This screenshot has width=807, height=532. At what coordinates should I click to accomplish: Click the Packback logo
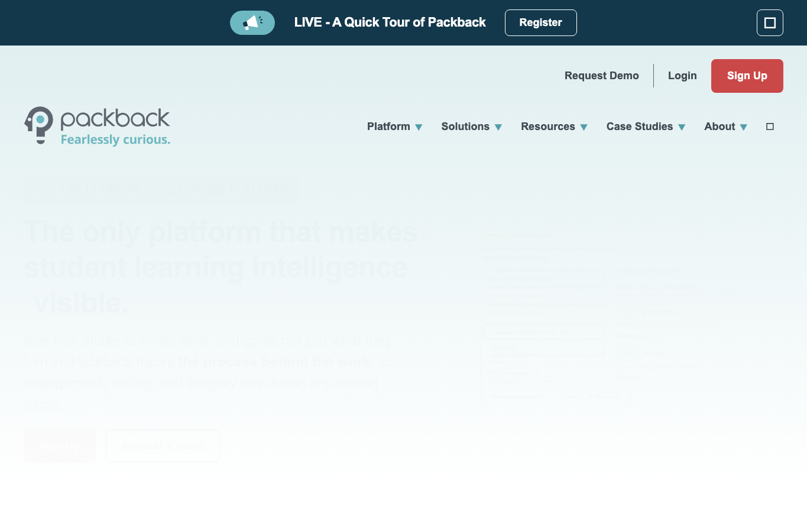point(98,126)
